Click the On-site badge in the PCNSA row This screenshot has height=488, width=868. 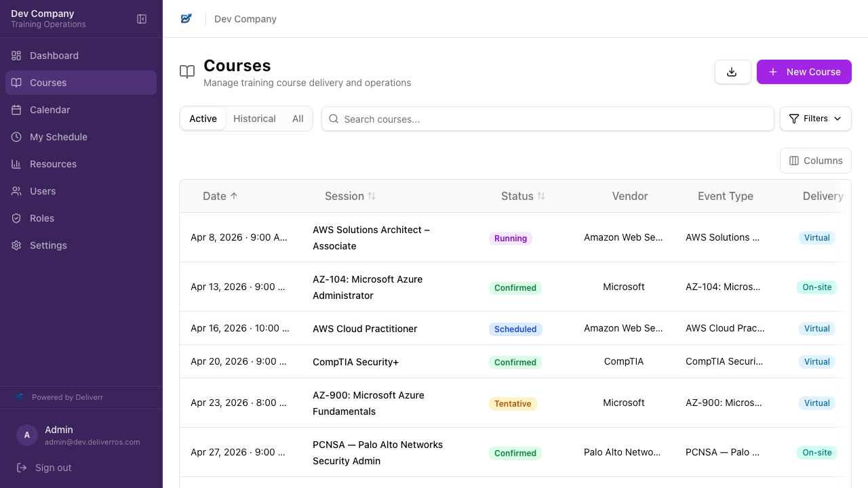coord(817,452)
